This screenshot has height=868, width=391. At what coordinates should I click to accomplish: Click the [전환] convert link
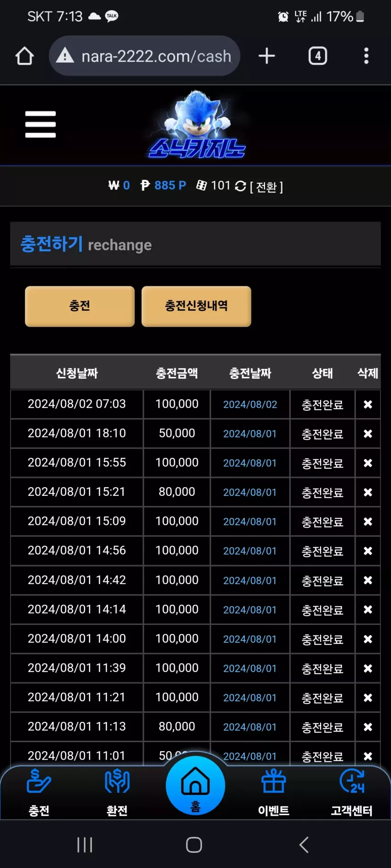click(266, 187)
